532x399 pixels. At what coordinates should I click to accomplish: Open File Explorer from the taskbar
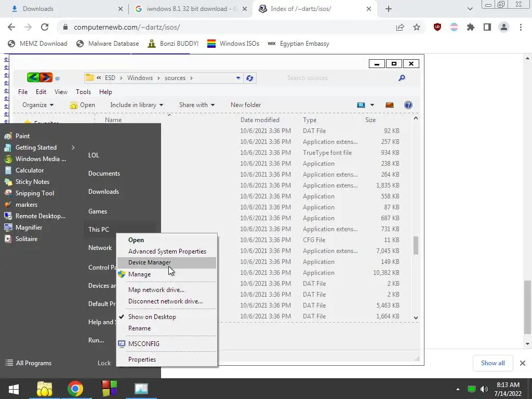tap(45, 389)
